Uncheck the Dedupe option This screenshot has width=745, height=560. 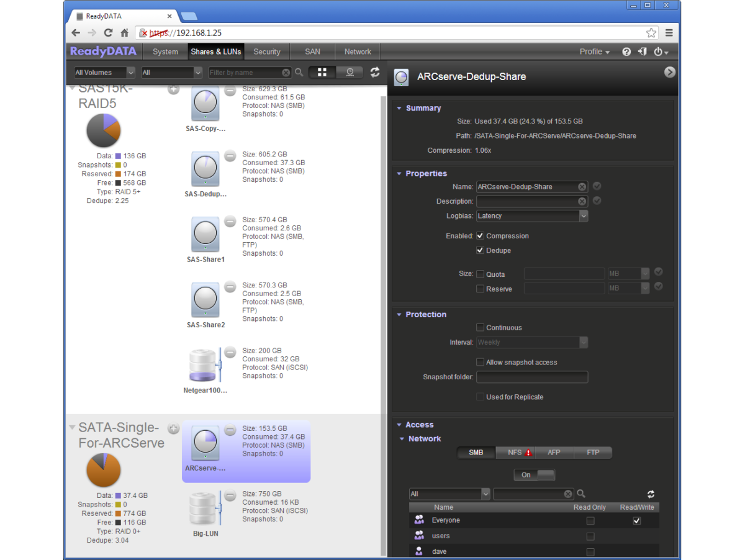pyautogui.click(x=480, y=250)
